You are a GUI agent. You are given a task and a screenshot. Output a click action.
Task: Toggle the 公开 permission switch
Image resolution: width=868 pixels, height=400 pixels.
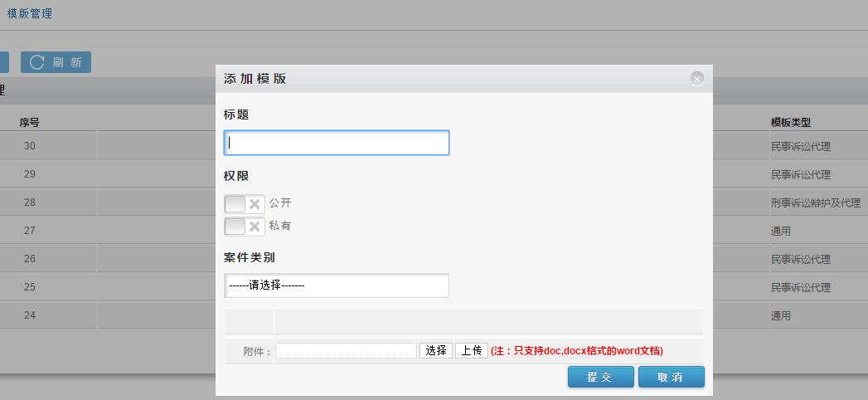point(245,203)
